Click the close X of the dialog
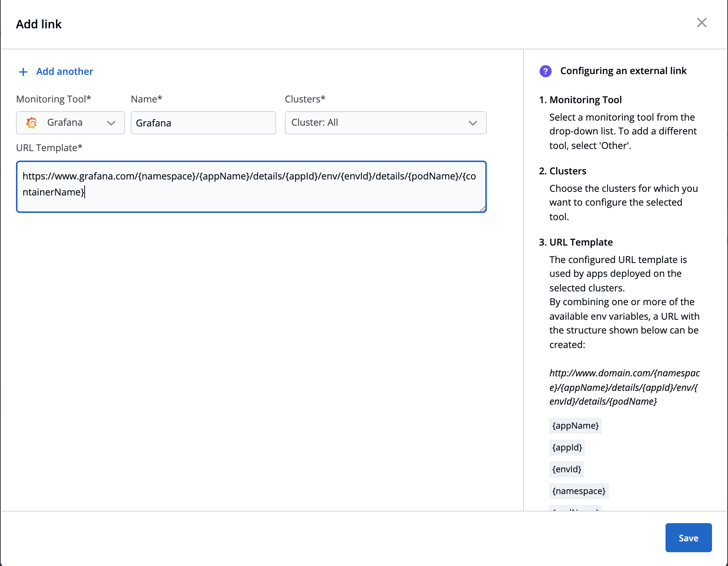728x566 pixels. pos(702,23)
